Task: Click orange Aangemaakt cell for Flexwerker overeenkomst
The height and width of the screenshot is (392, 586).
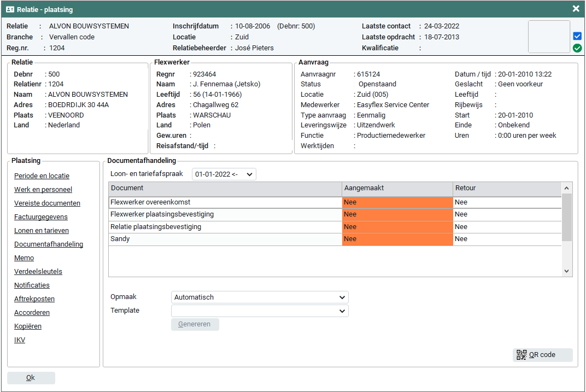Action: coord(397,202)
